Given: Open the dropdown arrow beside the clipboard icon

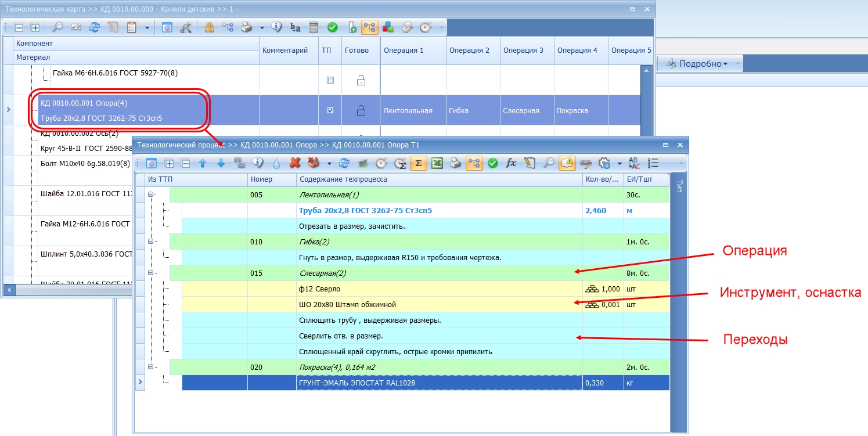Looking at the screenshot, I should tap(147, 27).
